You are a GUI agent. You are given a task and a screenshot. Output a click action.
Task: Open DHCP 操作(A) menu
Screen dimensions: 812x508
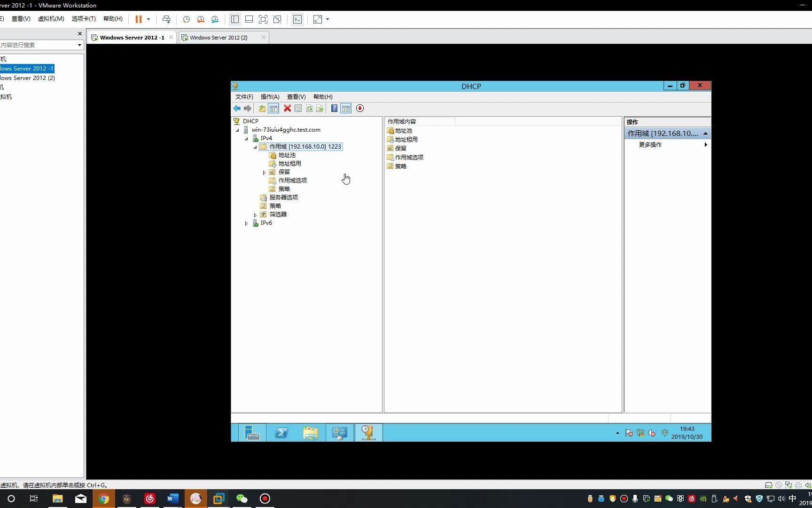tap(270, 97)
